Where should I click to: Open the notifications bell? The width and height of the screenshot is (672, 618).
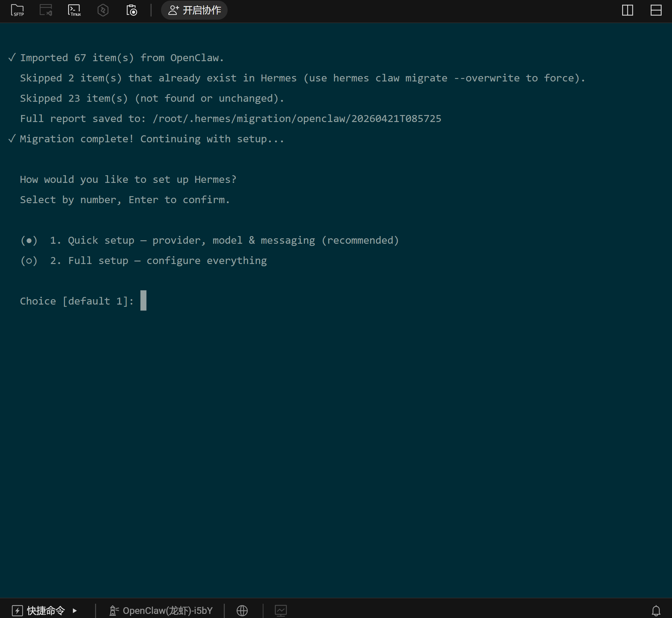coord(656,611)
